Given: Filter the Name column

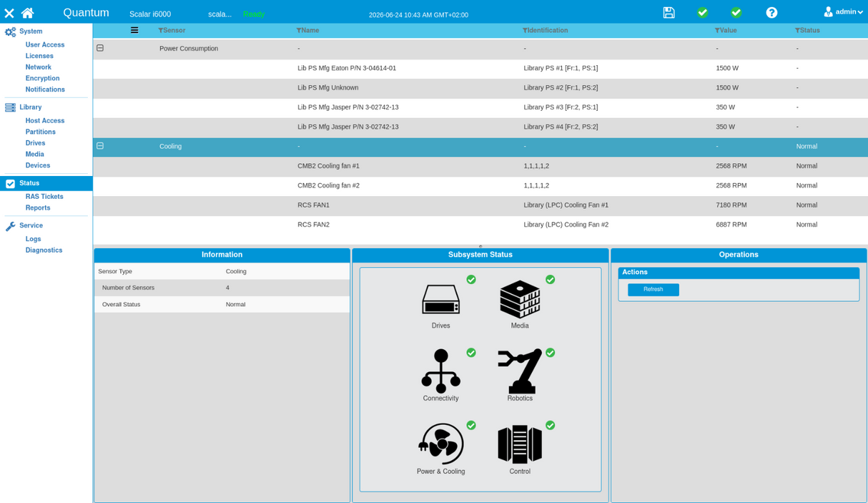Looking at the screenshot, I should 299,31.
